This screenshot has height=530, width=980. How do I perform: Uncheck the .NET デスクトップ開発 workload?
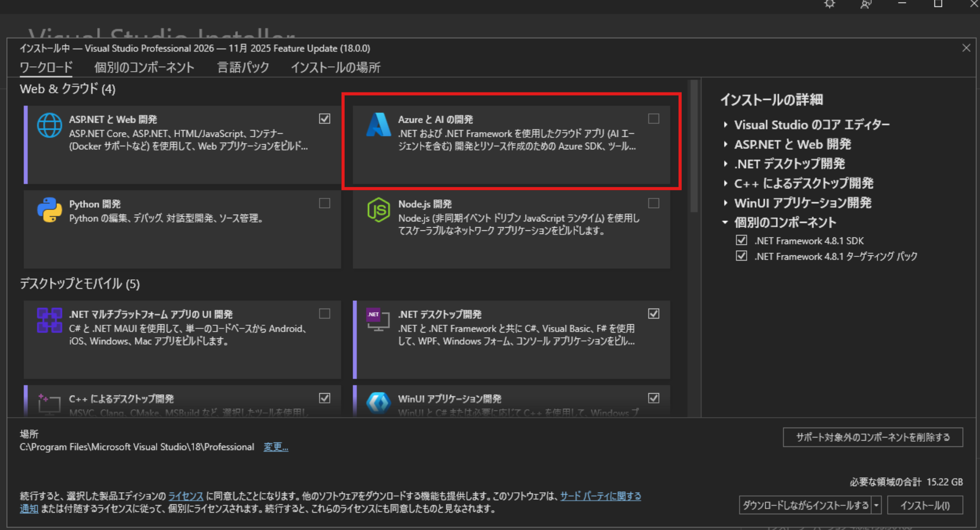[654, 313]
